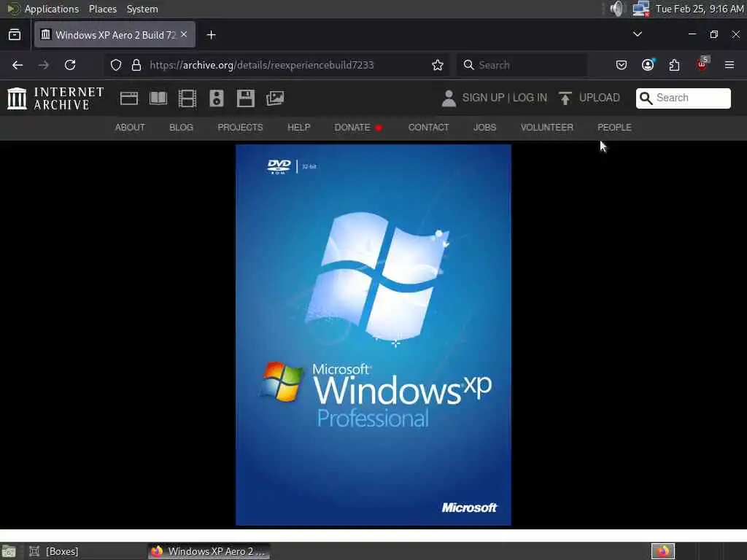Browse the Software floppy disk icon

tap(245, 98)
